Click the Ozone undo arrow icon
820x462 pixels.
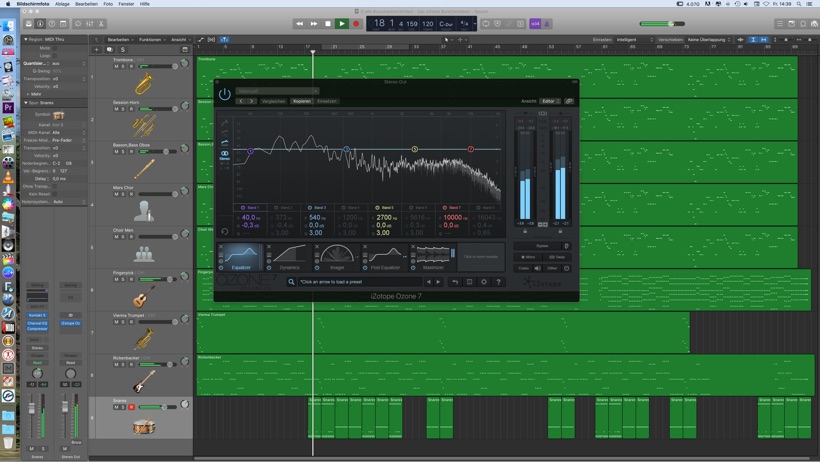tap(455, 282)
